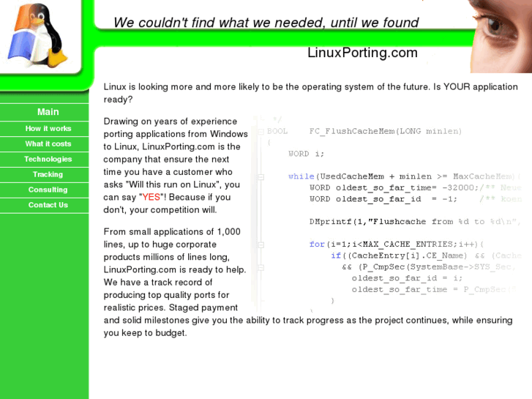Click the "WORD i;" code line

[x=307, y=154]
